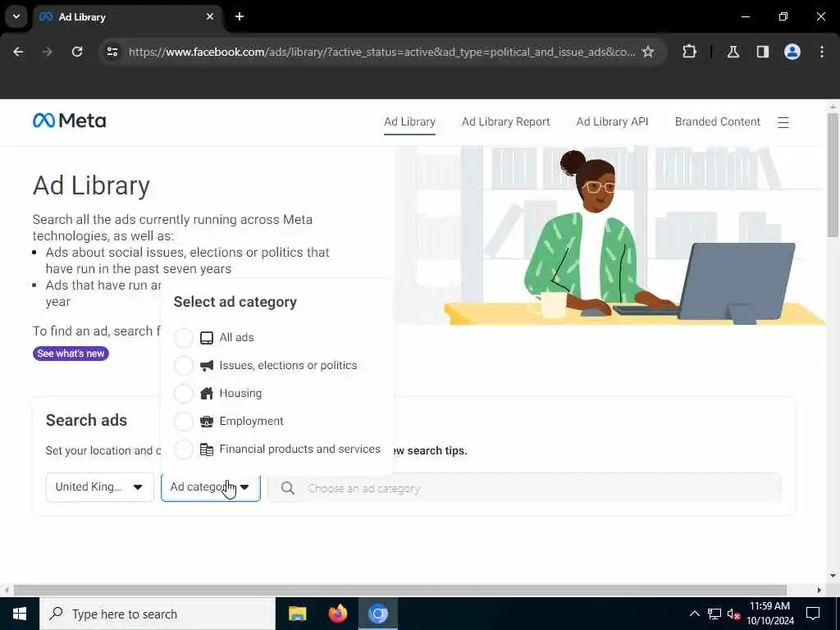This screenshot has width=840, height=630.
Task: Open the Chrome three-dot menu
Action: (822, 52)
